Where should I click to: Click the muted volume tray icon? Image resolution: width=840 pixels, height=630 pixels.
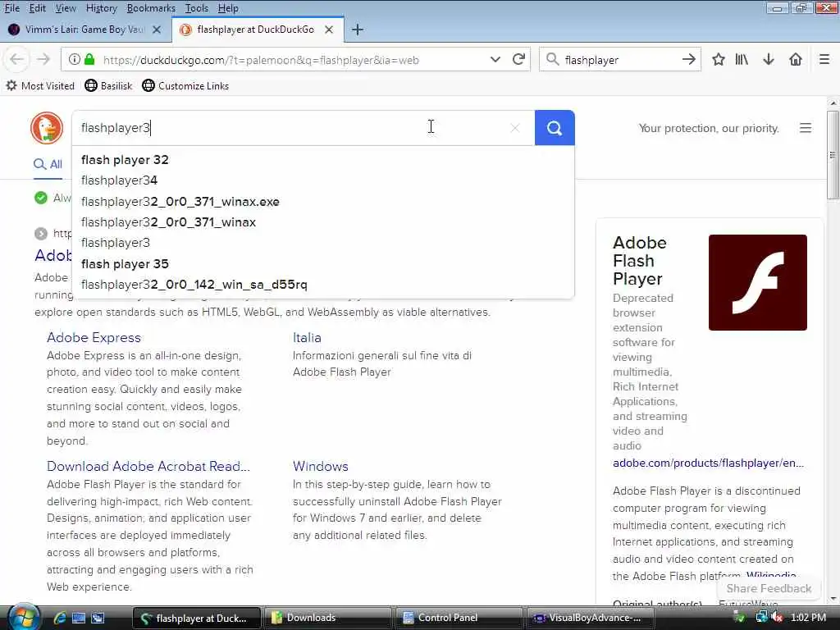click(777, 617)
